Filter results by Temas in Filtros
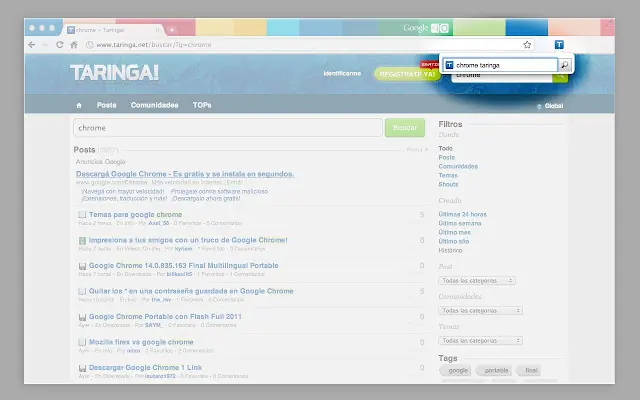The height and width of the screenshot is (400, 640). click(448, 175)
